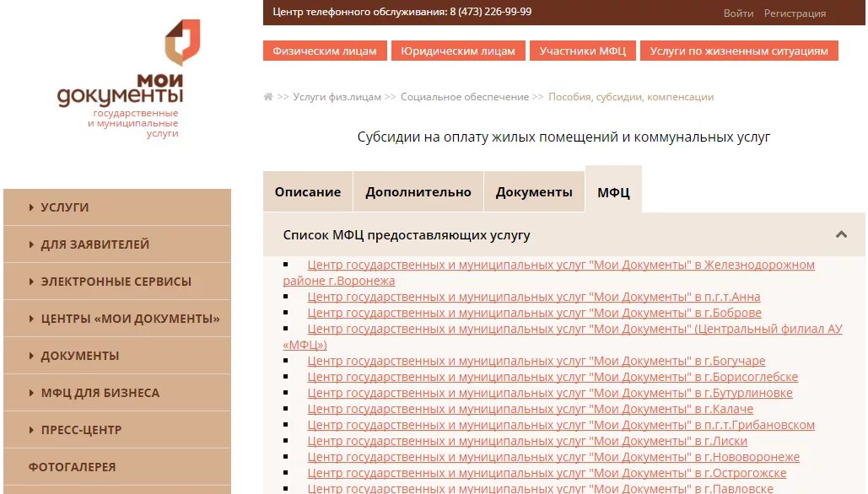Open the МФЦ in г.Нововоронеже link

[553, 458]
